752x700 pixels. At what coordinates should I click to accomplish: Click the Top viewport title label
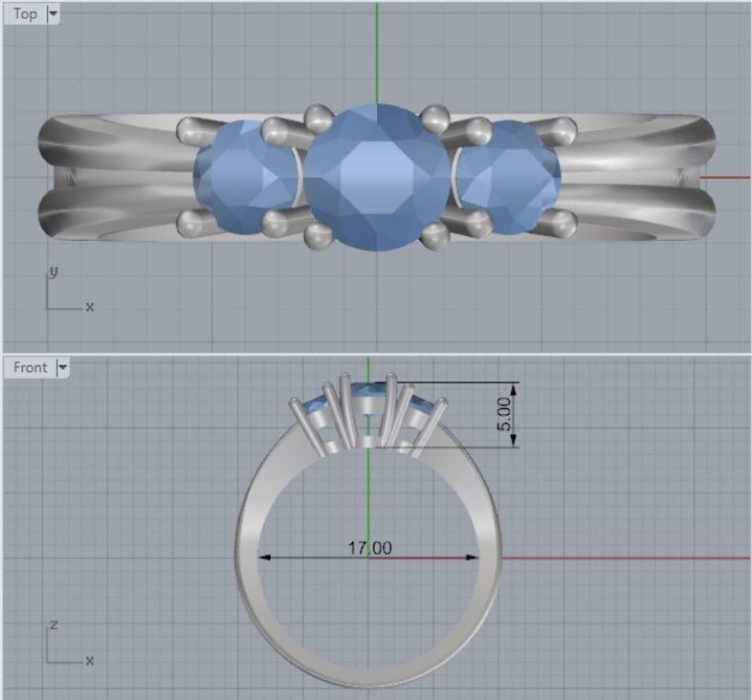[25, 14]
